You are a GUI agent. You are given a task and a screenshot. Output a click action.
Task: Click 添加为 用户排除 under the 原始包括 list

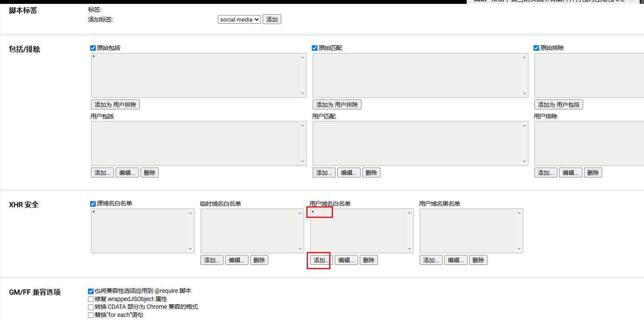[115, 105]
